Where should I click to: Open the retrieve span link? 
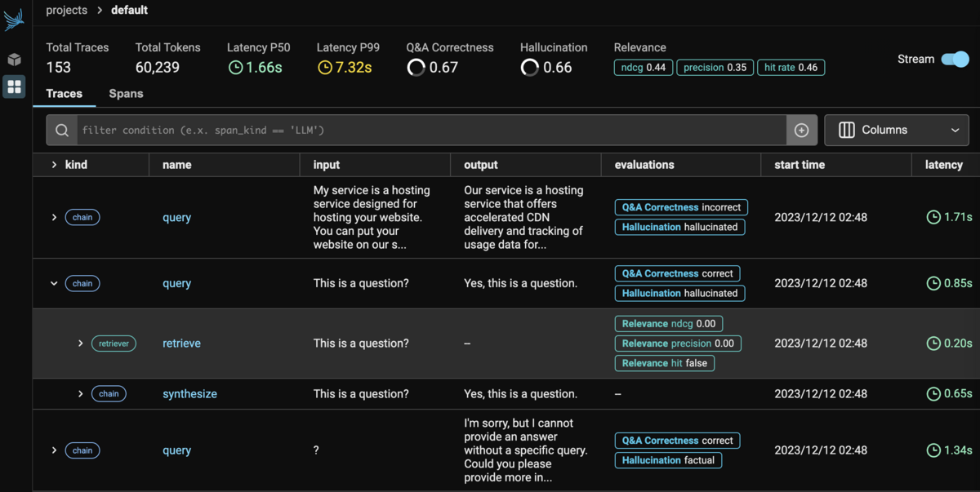click(x=181, y=344)
